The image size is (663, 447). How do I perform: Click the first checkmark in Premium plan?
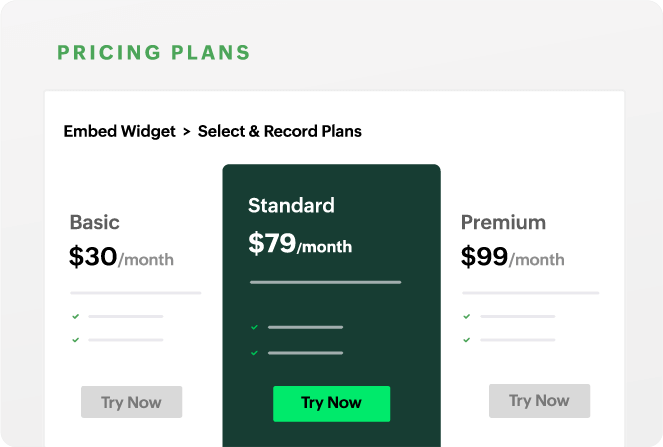467,316
